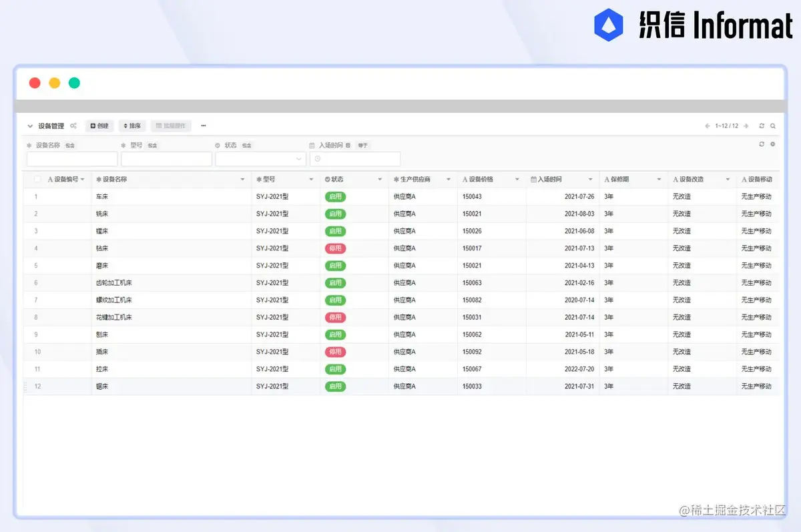The width and height of the screenshot is (801, 532).
Task: Open the search magnifier icon on toolbar
Action: coord(772,125)
